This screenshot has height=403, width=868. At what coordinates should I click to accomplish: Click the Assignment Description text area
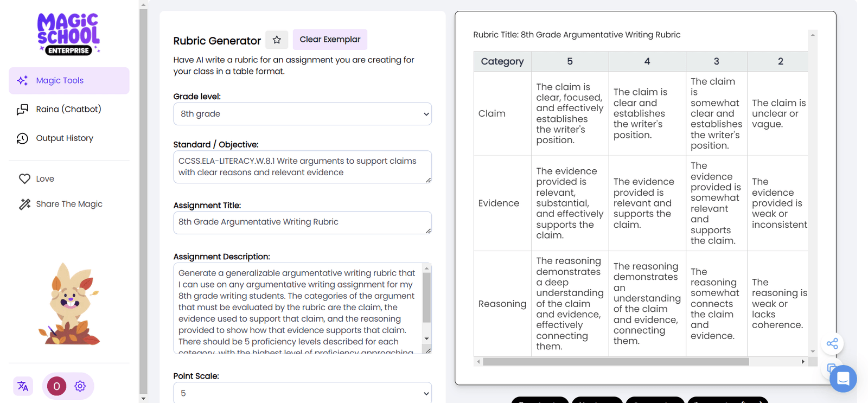pyautogui.click(x=298, y=306)
